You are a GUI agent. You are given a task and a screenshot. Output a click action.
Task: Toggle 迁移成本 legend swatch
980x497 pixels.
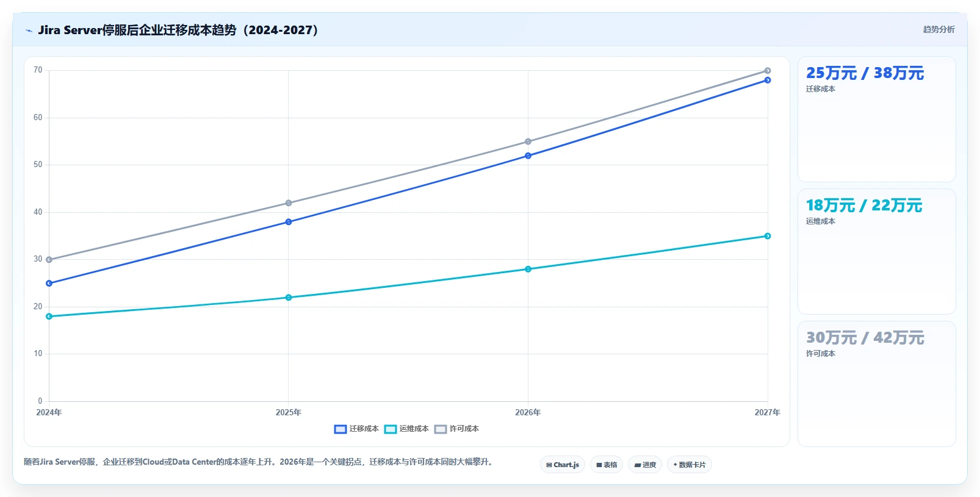coord(340,429)
